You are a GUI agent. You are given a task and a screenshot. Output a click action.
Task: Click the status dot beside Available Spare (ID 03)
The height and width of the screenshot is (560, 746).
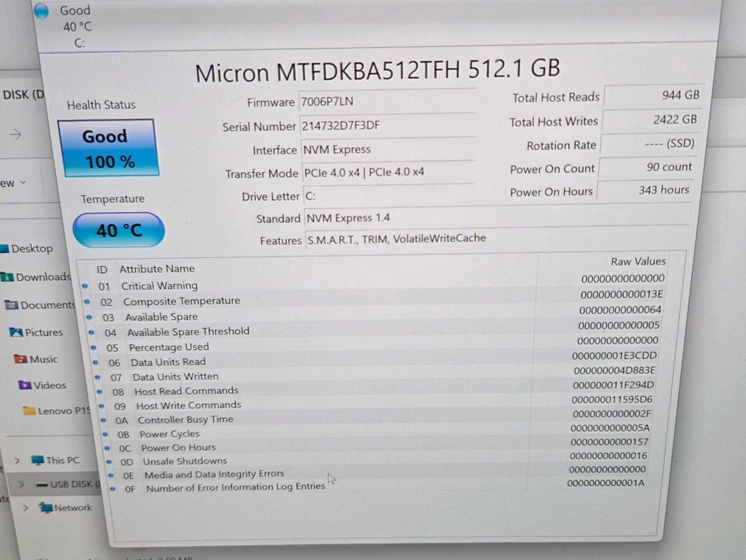89,317
